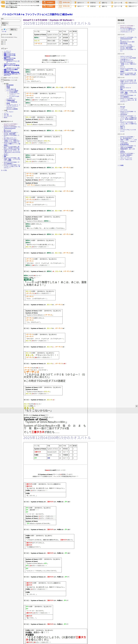This screenshot has width=138, height=644.
Task: Open 初めての方へ menu link
Action: point(7,53)
